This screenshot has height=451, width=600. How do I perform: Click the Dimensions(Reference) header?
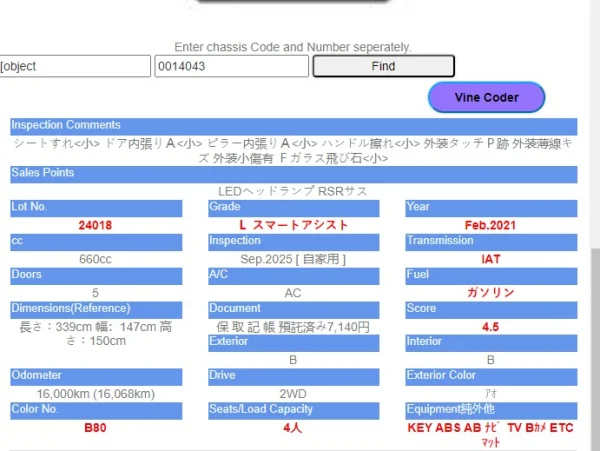click(95, 308)
